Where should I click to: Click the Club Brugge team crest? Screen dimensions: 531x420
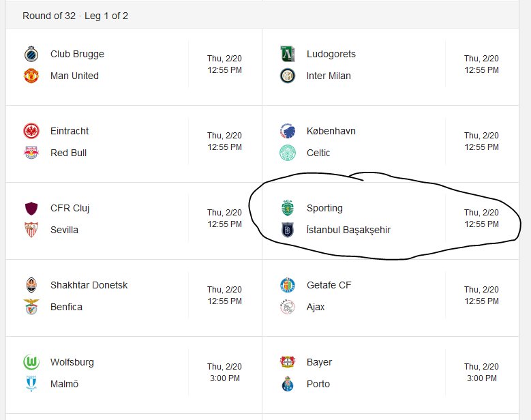(31, 54)
